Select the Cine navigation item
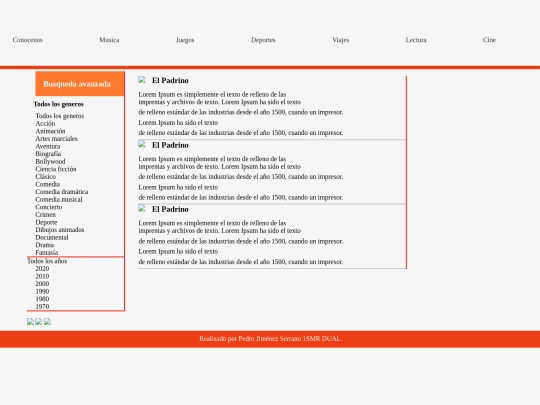 point(489,40)
